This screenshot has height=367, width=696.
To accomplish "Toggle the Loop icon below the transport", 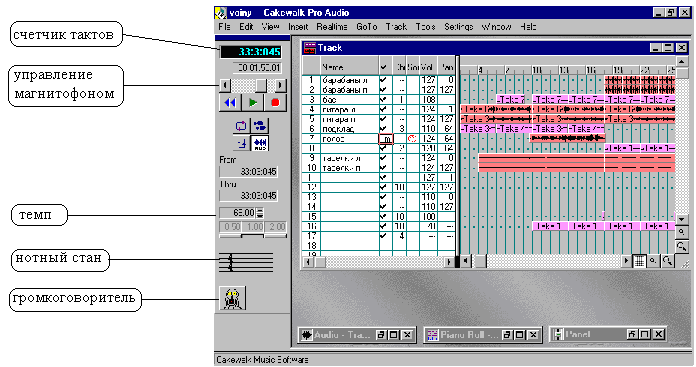I will tap(241, 126).
